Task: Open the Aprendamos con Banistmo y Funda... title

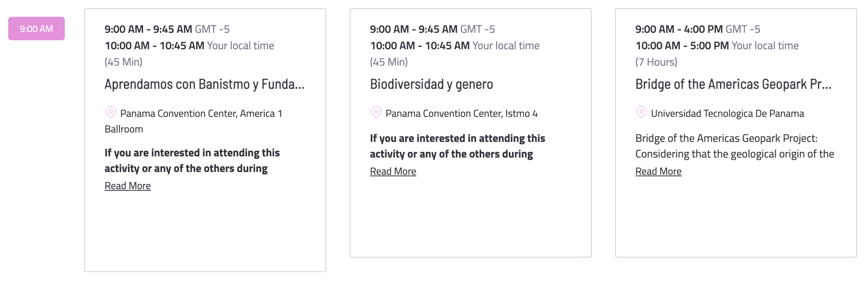Action: (205, 84)
